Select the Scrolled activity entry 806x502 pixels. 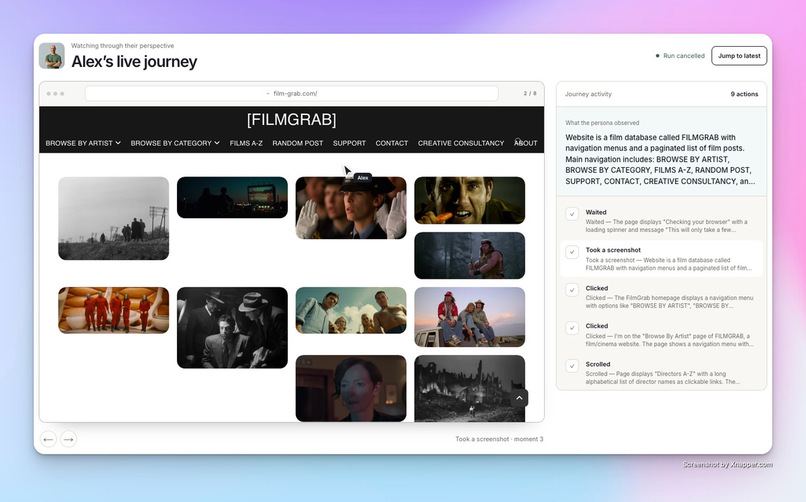click(x=661, y=373)
